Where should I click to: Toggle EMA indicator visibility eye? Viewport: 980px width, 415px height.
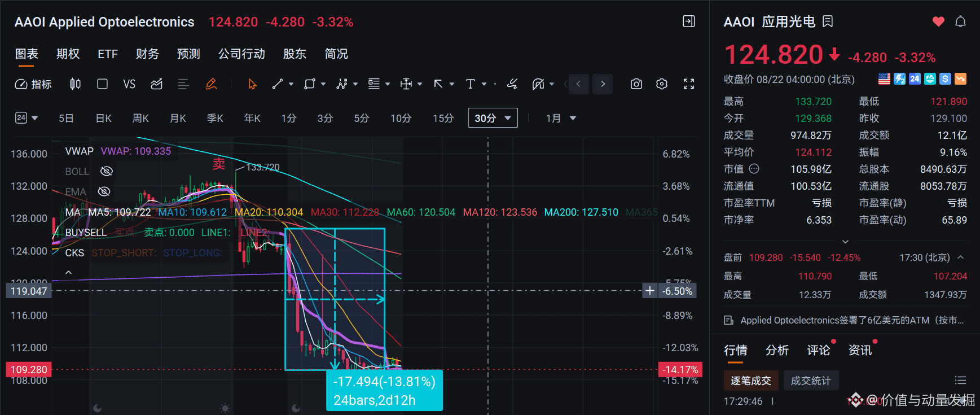point(104,191)
